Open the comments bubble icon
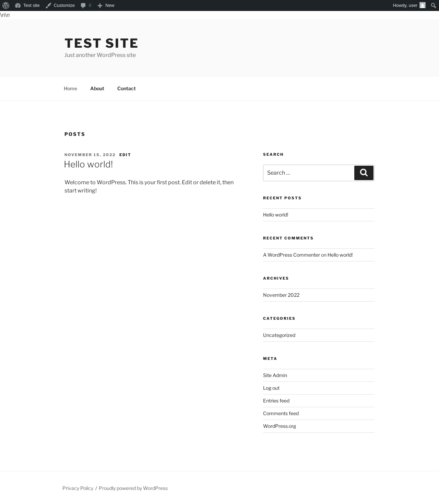Image resolution: width=439 pixels, height=504 pixels. (83, 5)
